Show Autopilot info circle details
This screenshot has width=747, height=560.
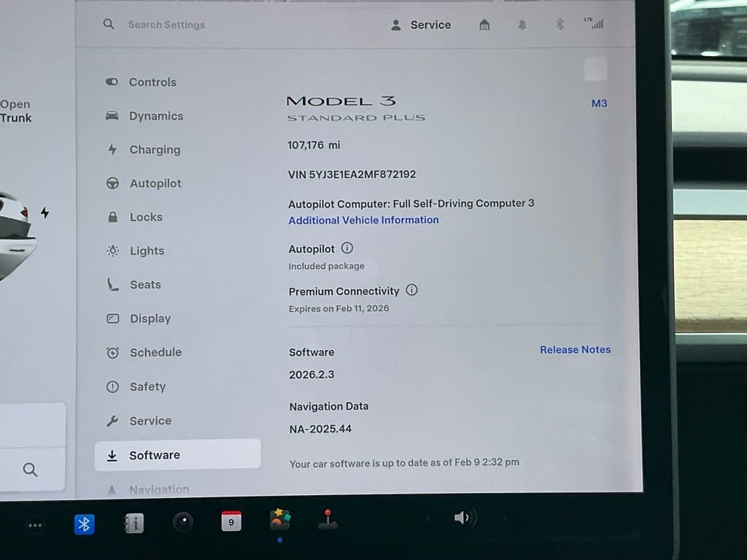(x=347, y=248)
